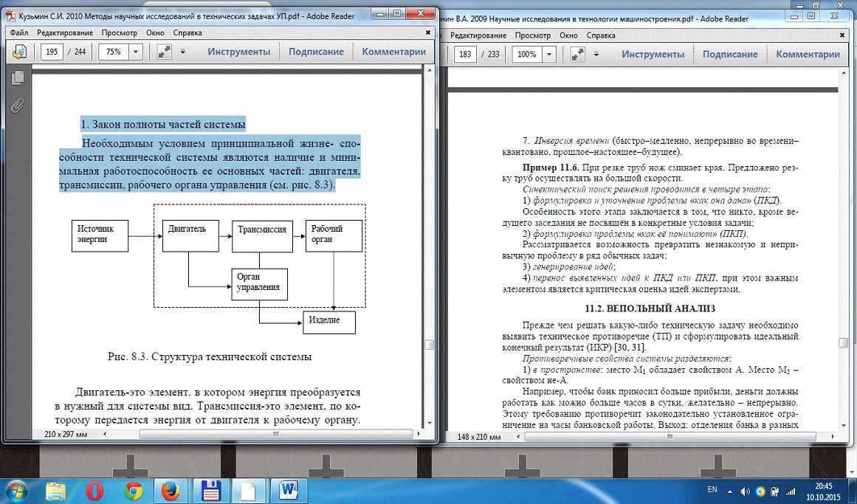Click the convert/save PDF icon in left Adobe Reader toolbar
This screenshot has width=857, height=504.
pos(19,52)
